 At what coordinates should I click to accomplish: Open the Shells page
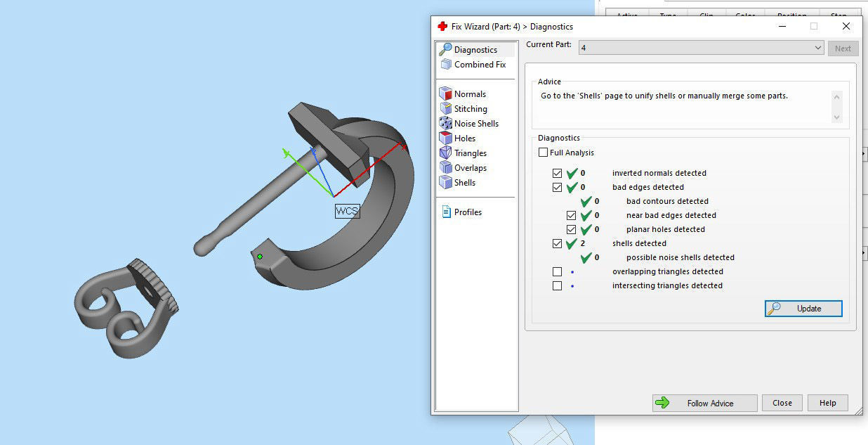[x=457, y=183]
